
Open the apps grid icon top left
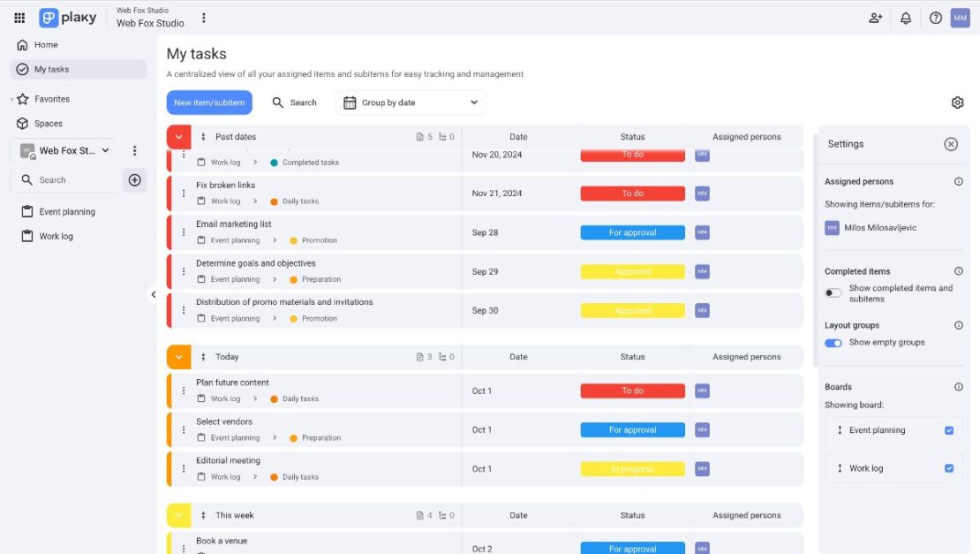19,17
